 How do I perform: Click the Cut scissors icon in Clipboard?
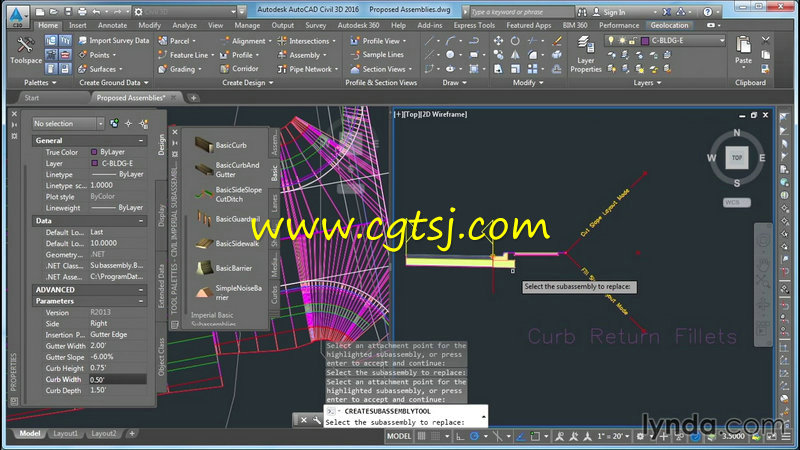[x=765, y=40]
